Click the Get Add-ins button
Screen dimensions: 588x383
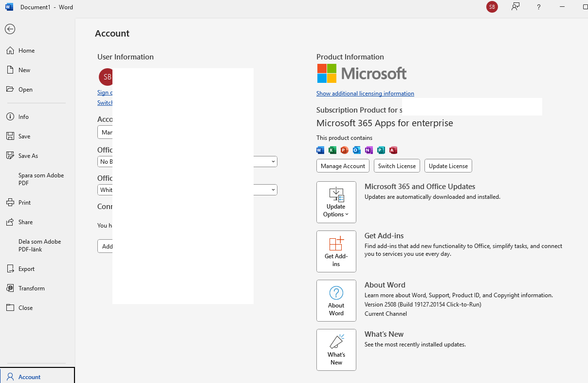(336, 251)
